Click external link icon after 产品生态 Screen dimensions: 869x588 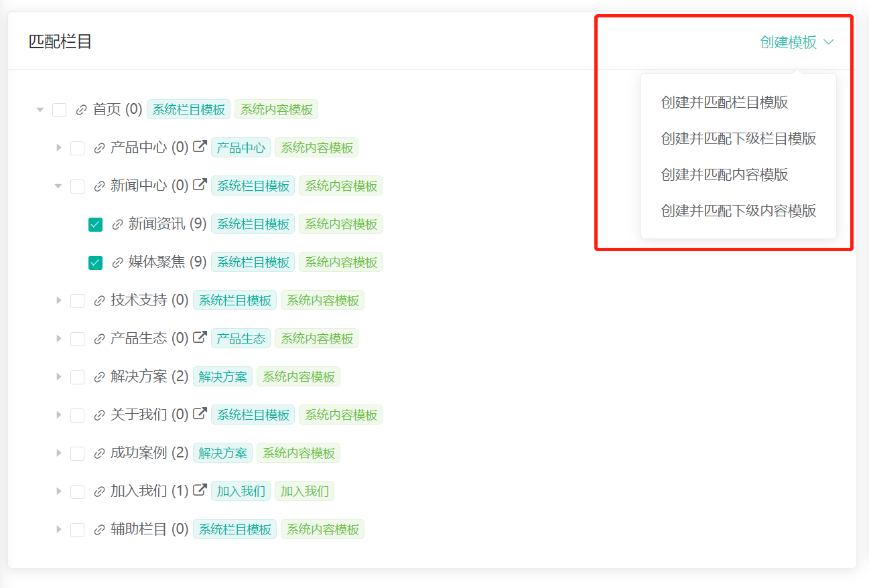pos(200,338)
